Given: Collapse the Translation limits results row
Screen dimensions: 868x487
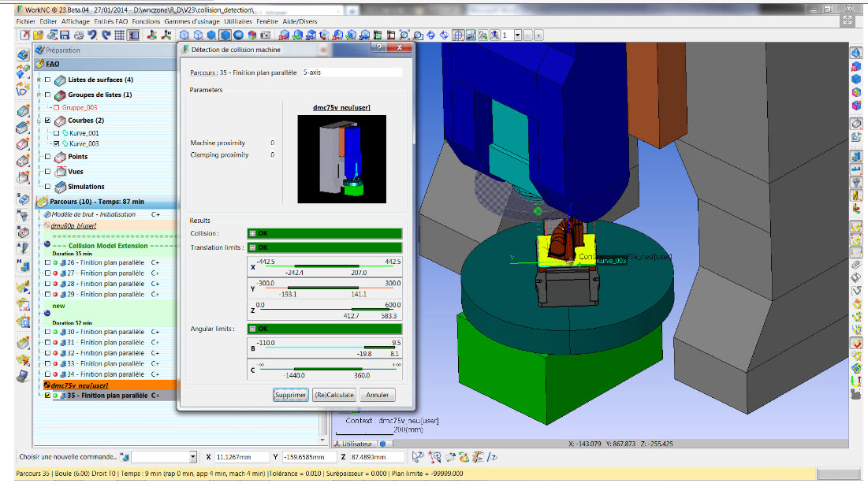Looking at the screenshot, I should pyautogui.click(x=252, y=247).
